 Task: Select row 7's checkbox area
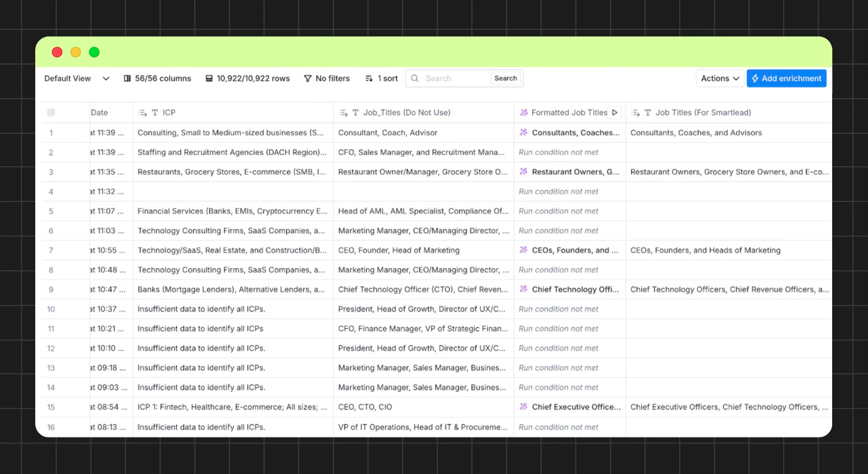pos(51,250)
